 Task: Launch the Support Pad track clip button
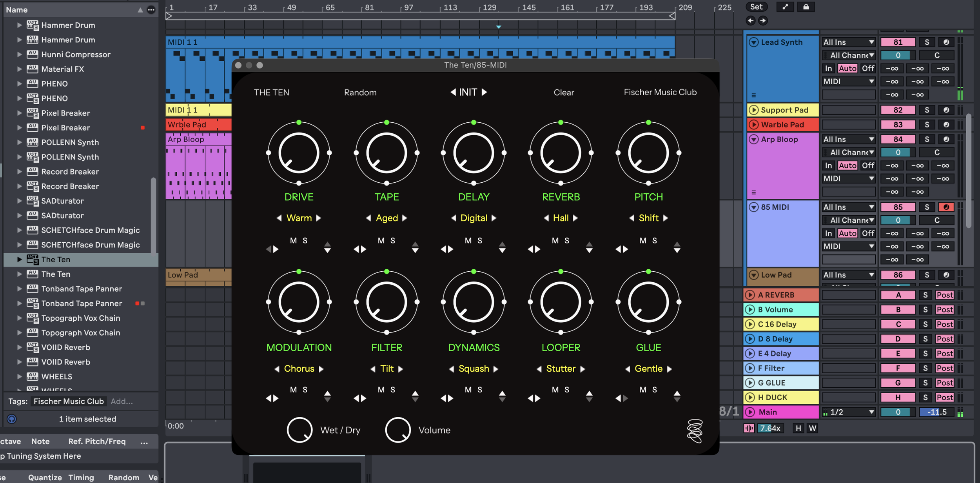753,110
